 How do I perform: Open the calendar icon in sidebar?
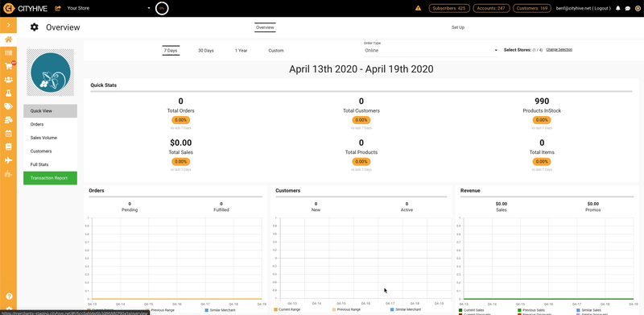pos(8,133)
